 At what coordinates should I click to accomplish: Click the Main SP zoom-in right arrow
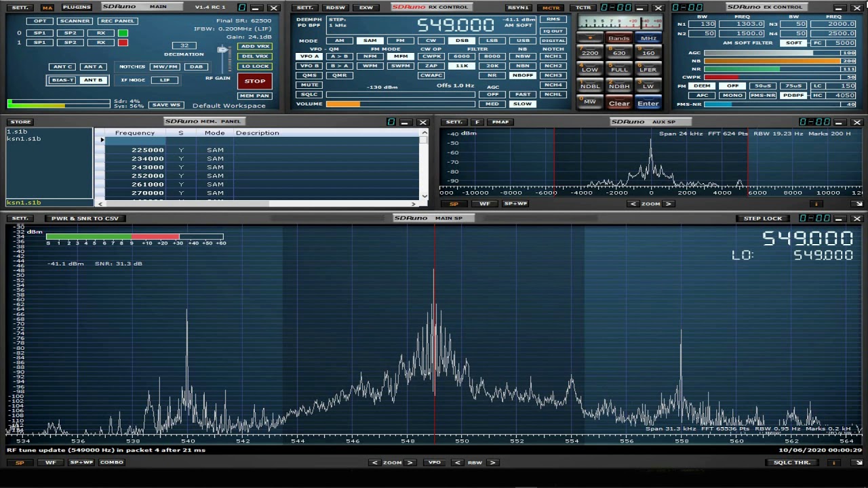410,462
